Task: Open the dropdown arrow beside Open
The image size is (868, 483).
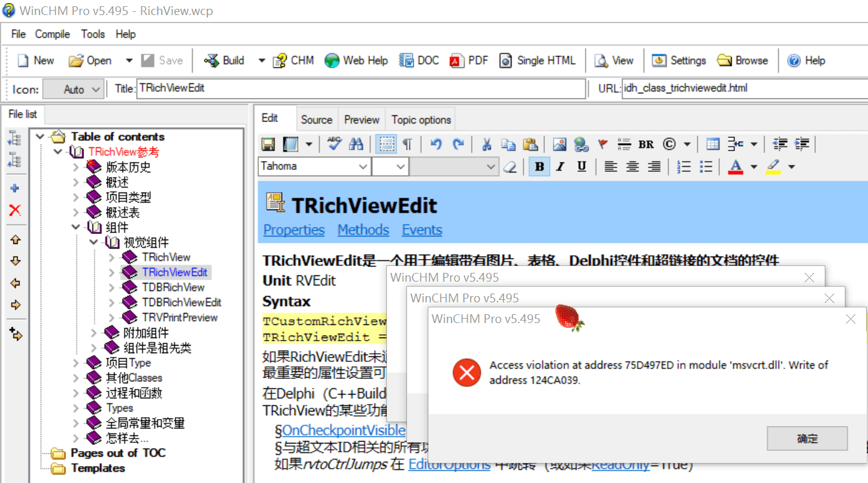Action: [x=129, y=60]
